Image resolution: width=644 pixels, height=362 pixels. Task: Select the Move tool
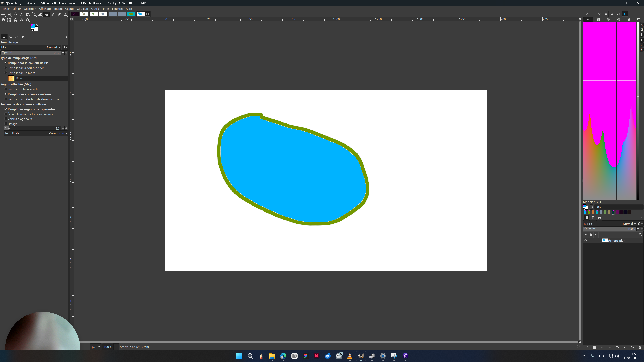click(3, 14)
